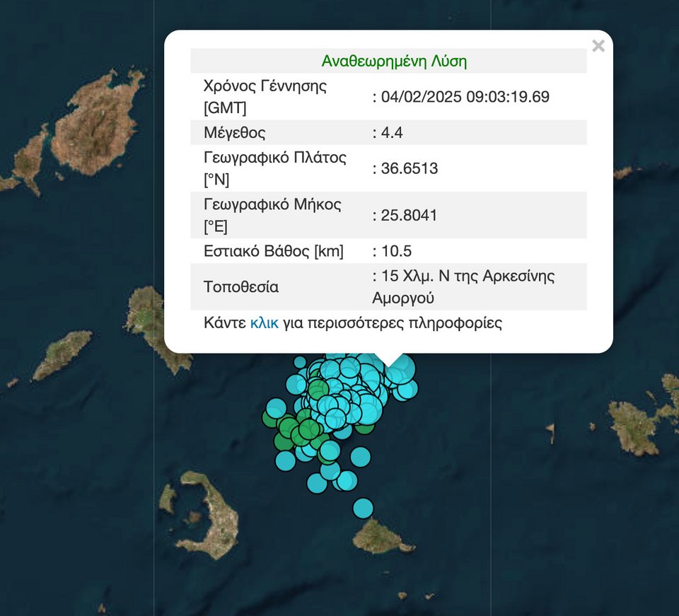679x616 pixels.
Task: Select the southernmost cyan marker above Anafi island
Action: 363,508
